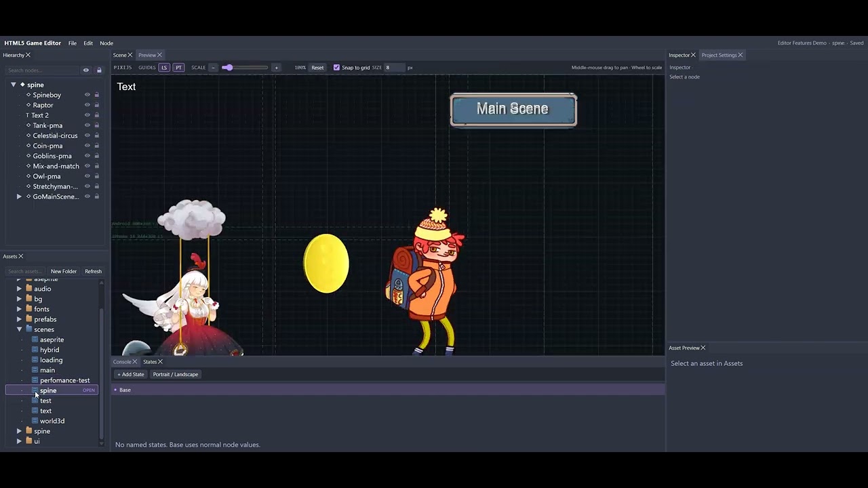Click the grid size input field
868x488 pixels.
click(x=394, y=68)
